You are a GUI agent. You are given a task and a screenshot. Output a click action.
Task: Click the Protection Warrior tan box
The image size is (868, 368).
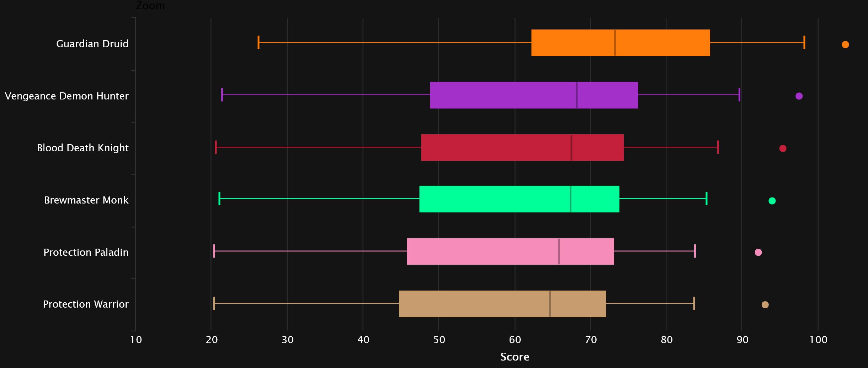point(502,304)
